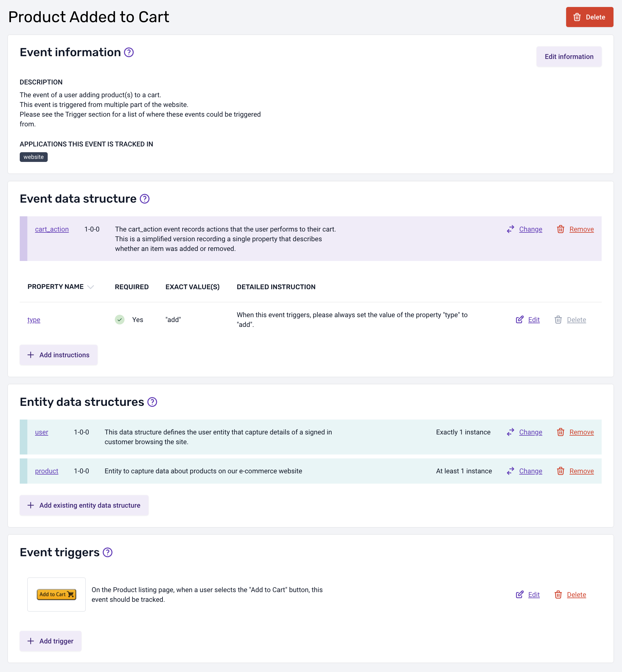Toggle the Required checkmark on the type property
Viewport: 622px width, 672px height.
pyautogui.click(x=119, y=320)
